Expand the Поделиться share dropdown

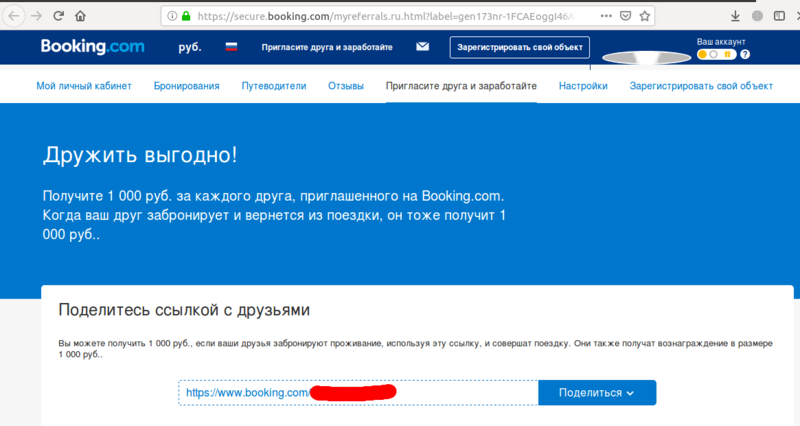[597, 393]
